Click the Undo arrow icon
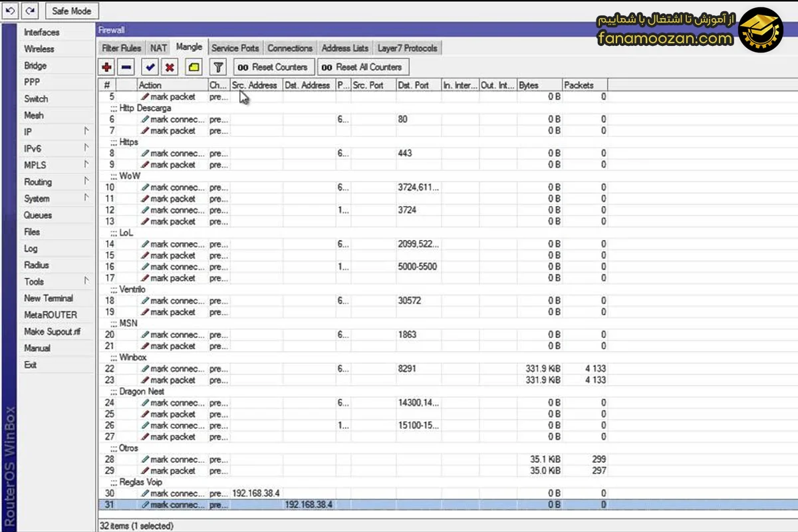The width and height of the screenshot is (798, 532). click(11, 11)
